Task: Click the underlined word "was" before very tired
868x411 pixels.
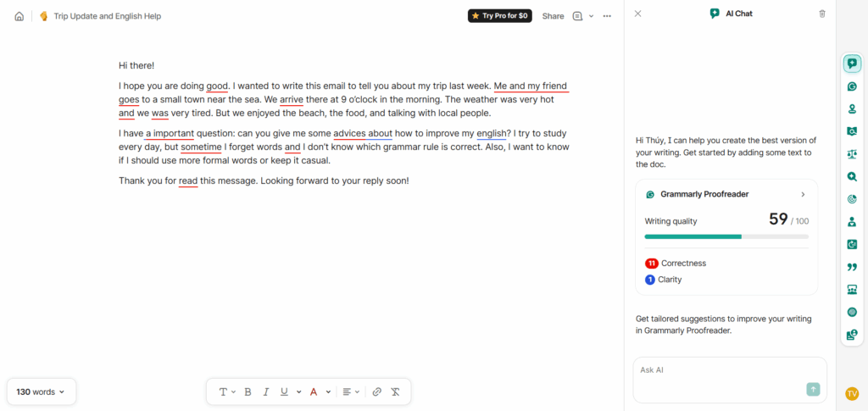Action: point(160,114)
